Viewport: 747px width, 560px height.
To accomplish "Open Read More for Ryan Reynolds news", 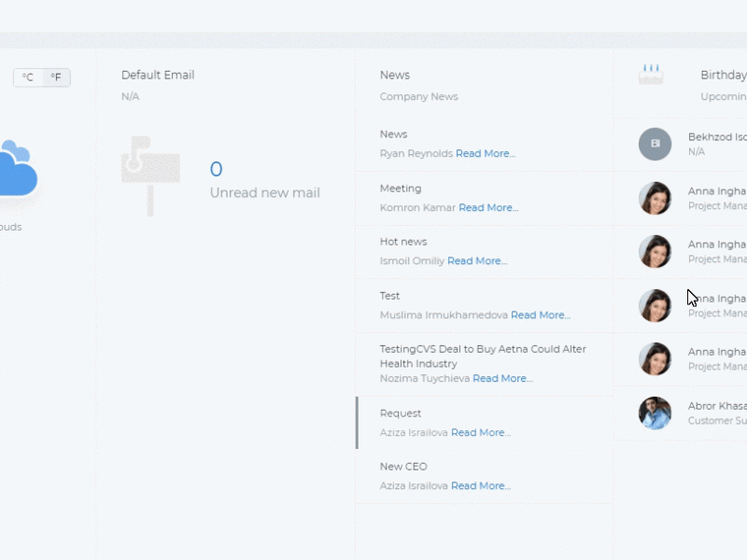I will (x=486, y=153).
